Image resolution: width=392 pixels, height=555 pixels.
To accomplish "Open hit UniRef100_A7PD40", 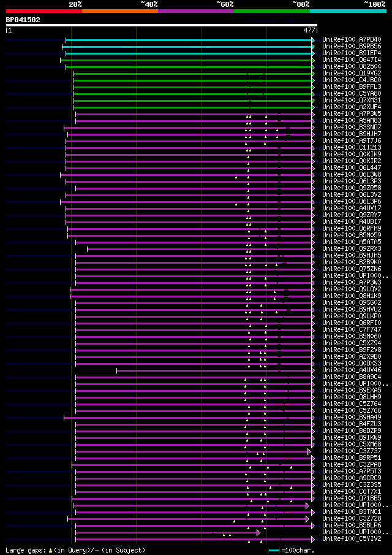I will pyautogui.click(x=352, y=40).
